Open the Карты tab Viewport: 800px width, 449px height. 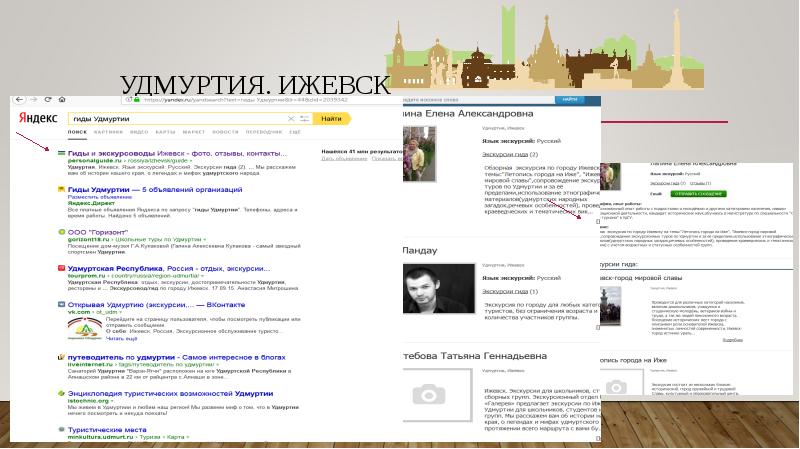click(165, 132)
